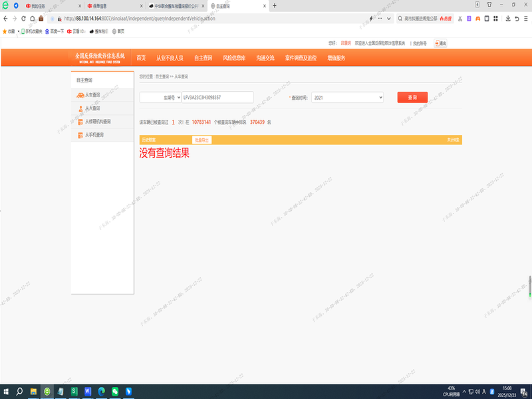The image size is (532, 399).
Task: Expand the 车架号 query type dropdown
Action: (160, 98)
